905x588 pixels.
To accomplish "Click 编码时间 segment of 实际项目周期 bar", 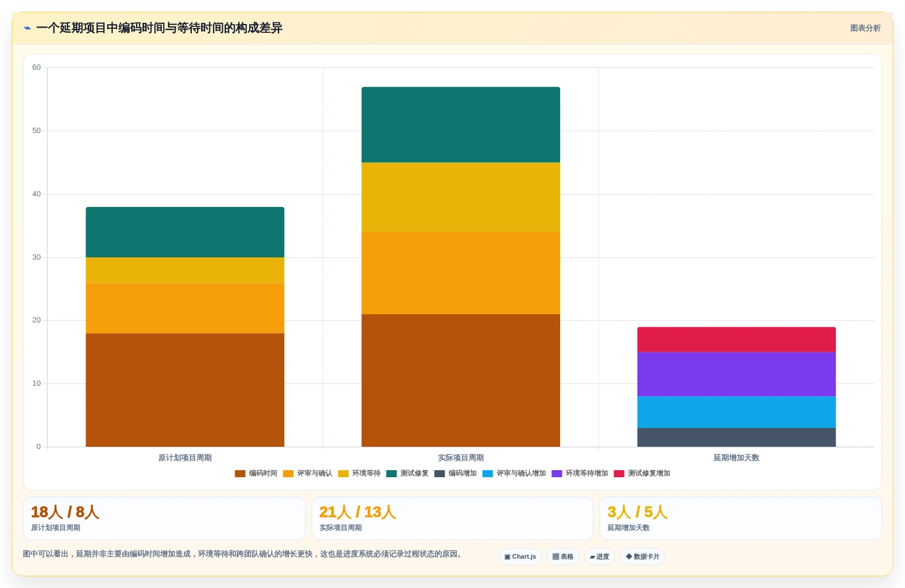I will [460, 380].
